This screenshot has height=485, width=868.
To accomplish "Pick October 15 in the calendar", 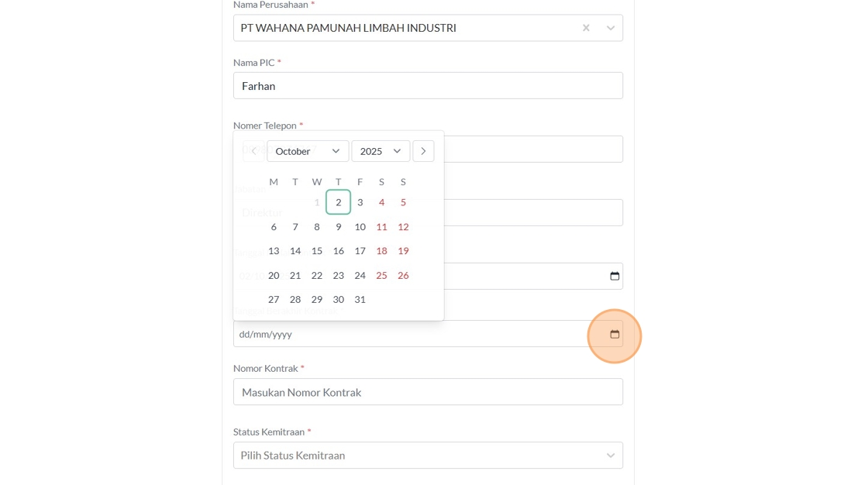I will pos(316,251).
